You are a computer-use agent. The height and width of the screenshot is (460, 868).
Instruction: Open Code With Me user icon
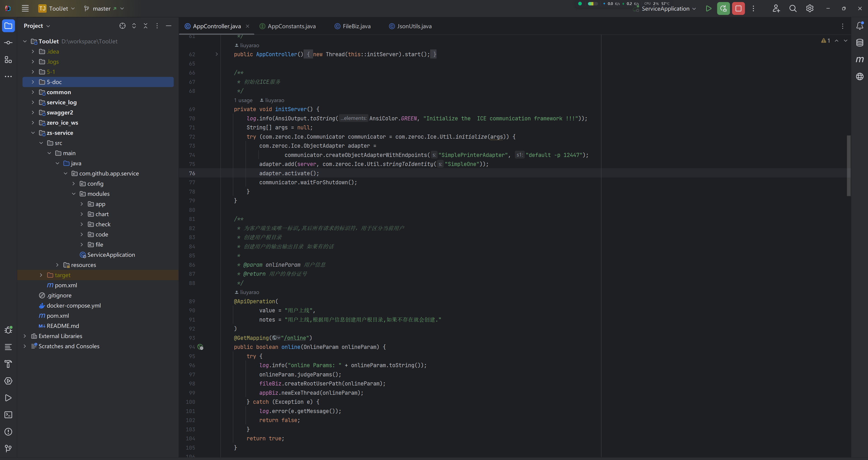pos(776,8)
